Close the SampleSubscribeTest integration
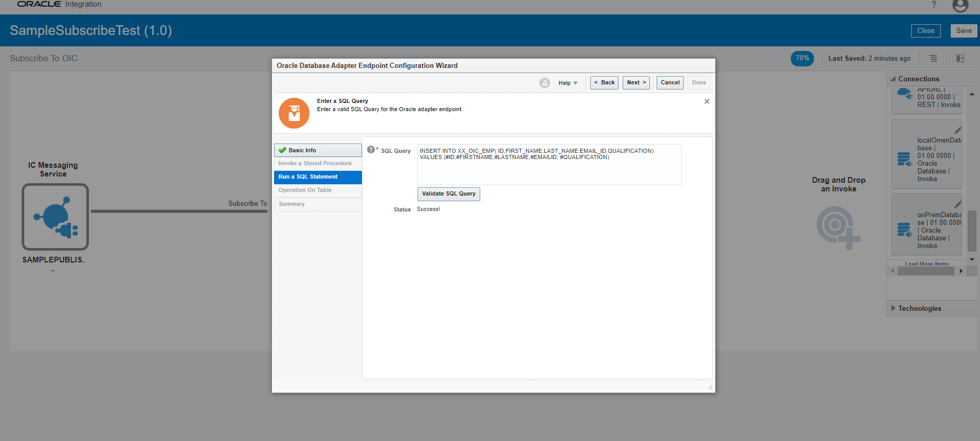This screenshot has height=441, width=980. (925, 31)
